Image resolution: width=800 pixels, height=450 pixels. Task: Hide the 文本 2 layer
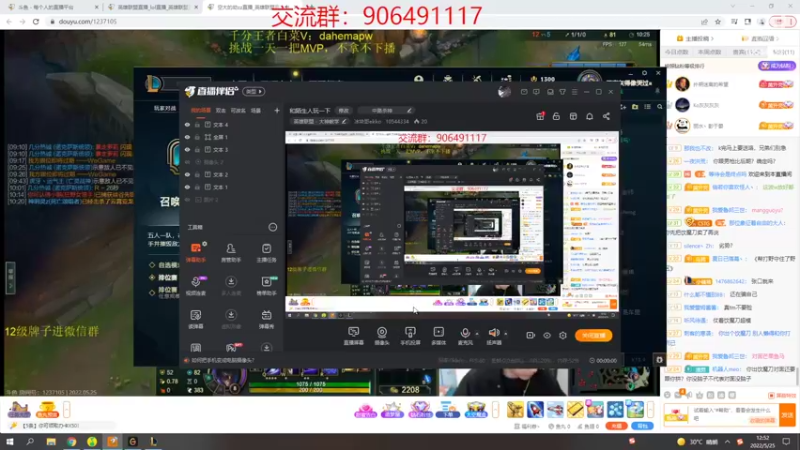[x=188, y=174]
